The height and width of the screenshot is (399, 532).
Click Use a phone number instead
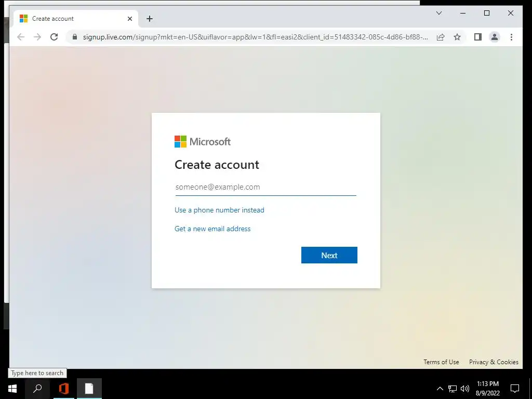tap(219, 210)
